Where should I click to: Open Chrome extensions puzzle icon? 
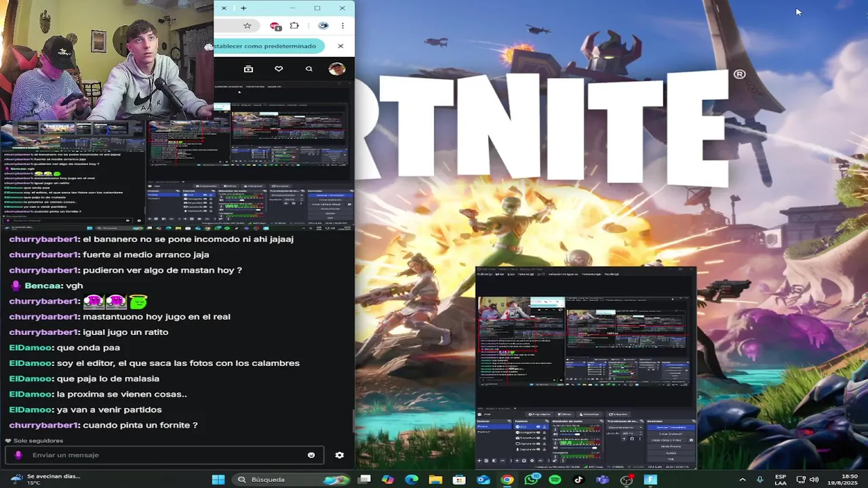(x=294, y=26)
